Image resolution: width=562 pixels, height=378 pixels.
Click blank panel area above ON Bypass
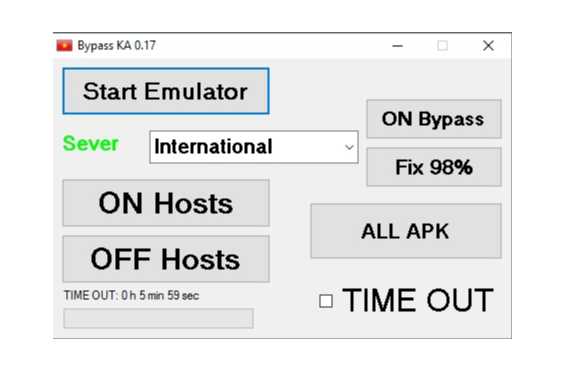coord(434,81)
